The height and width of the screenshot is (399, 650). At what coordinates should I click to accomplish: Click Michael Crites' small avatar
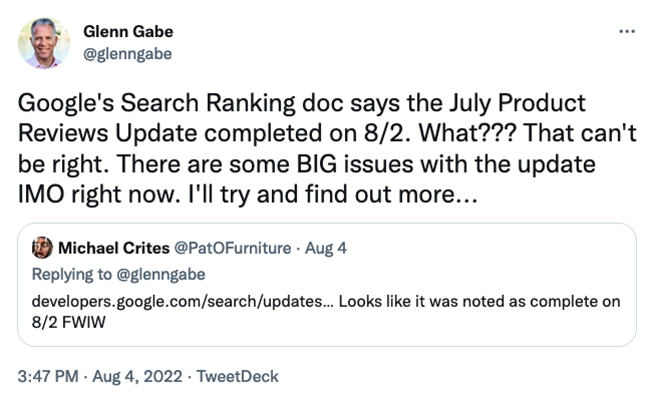coord(42,248)
